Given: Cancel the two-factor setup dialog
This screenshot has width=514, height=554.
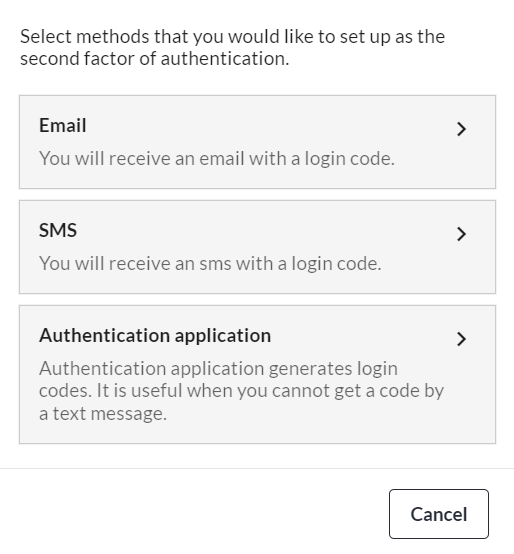Looking at the screenshot, I should pos(439,514).
